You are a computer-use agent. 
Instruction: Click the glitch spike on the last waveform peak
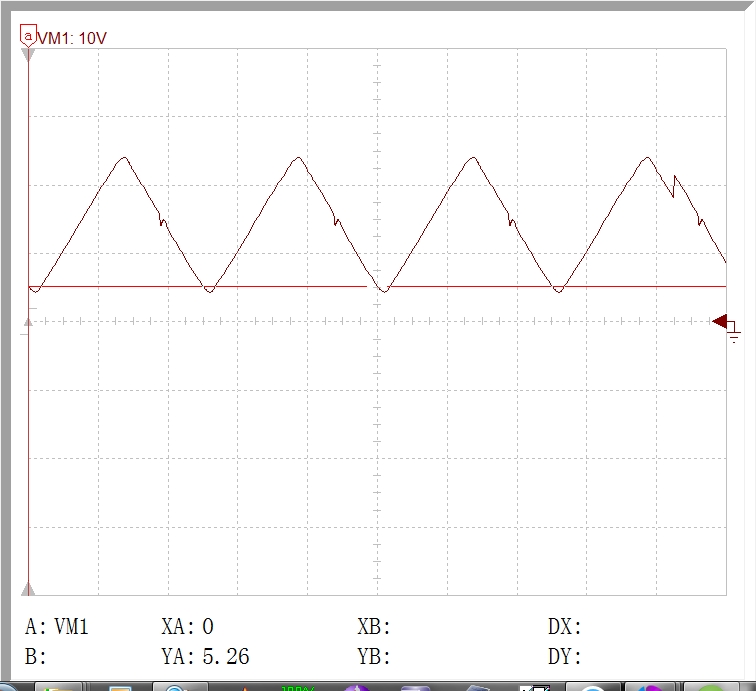tap(674, 186)
